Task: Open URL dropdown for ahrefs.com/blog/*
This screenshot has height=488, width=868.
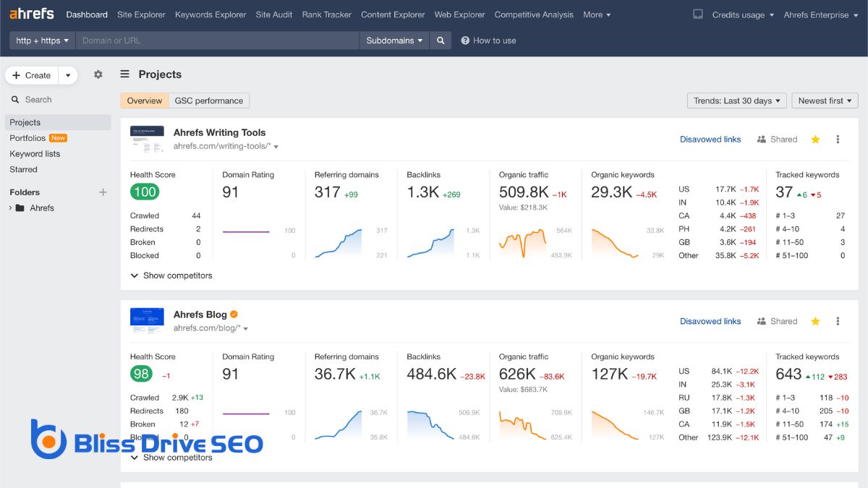Action: [246, 329]
